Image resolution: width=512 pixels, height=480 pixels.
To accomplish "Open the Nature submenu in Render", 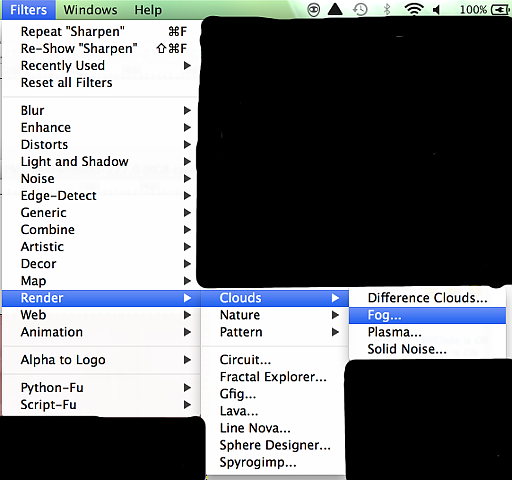I will 275,315.
